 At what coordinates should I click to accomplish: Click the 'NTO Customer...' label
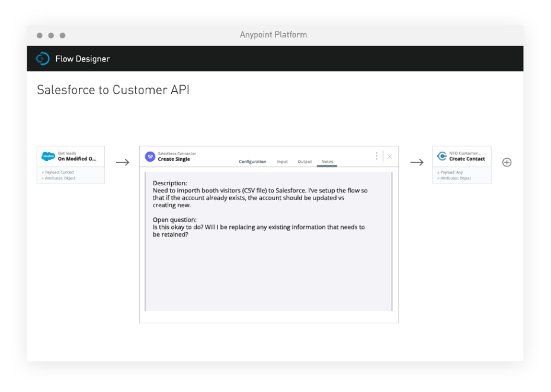tap(465, 153)
